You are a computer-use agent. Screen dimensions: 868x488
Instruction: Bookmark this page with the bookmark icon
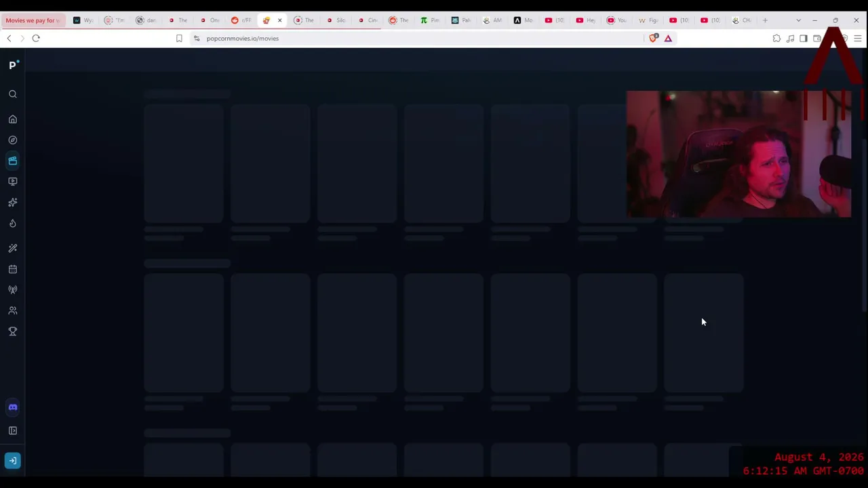[179, 39]
